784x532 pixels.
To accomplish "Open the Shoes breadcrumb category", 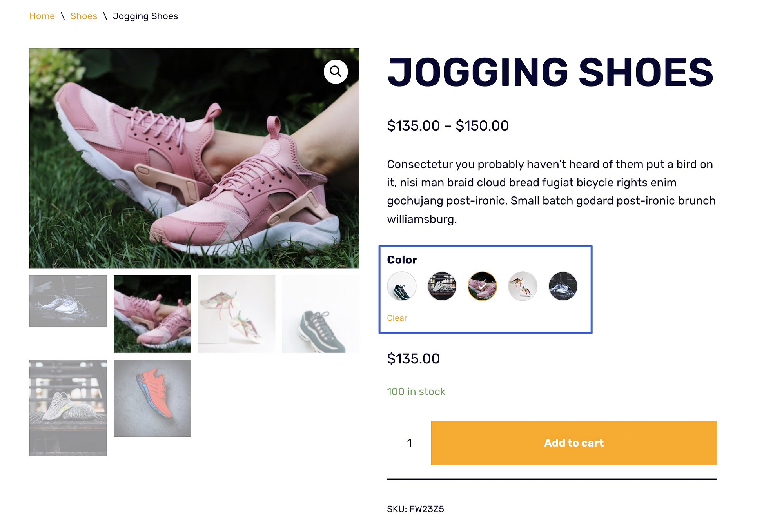I will [x=83, y=16].
